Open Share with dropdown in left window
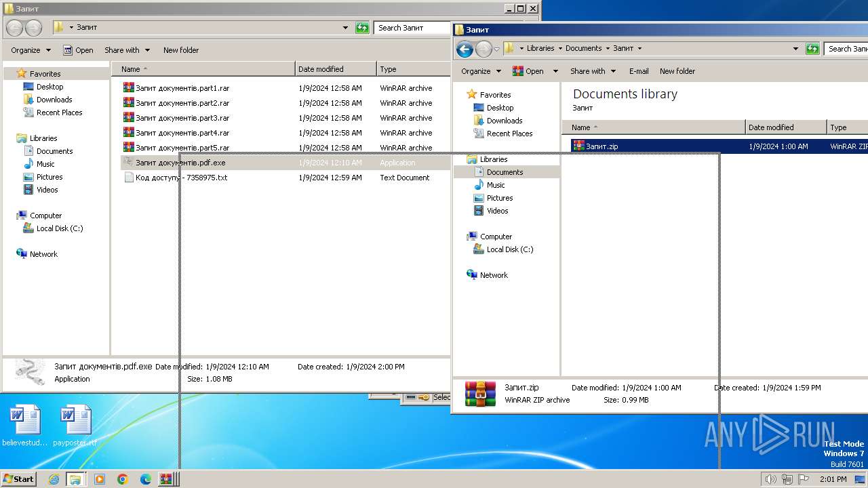The height and width of the screenshot is (488, 868). [x=126, y=50]
